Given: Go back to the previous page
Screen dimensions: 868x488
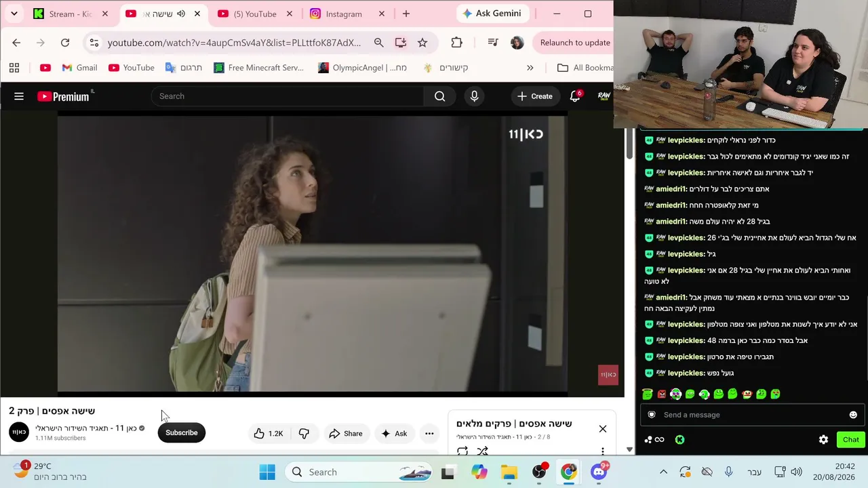Looking at the screenshot, I should pyautogui.click(x=16, y=43).
